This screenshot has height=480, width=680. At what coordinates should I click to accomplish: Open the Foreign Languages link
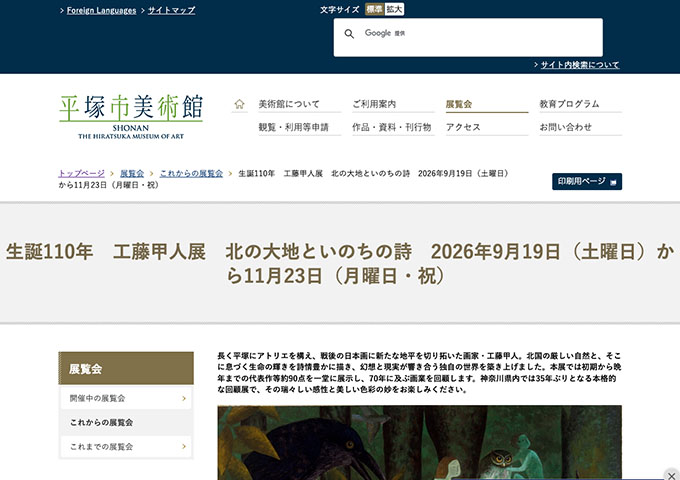point(101,10)
